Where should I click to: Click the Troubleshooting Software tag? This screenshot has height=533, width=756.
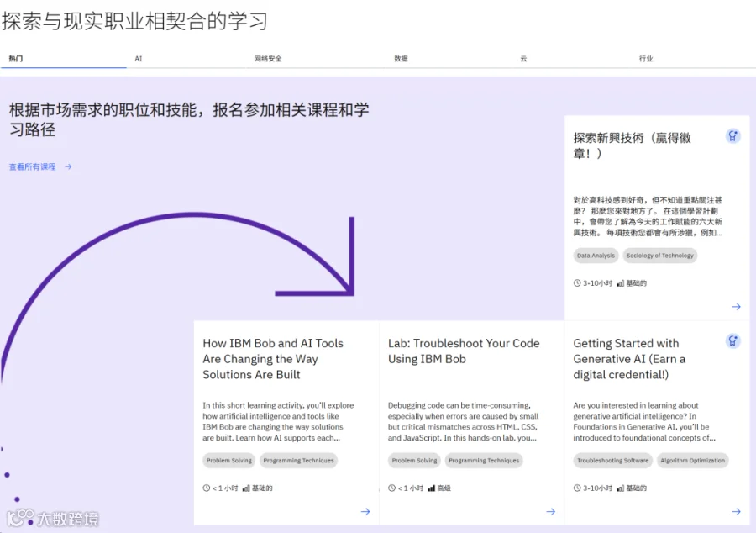coord(613,461)
